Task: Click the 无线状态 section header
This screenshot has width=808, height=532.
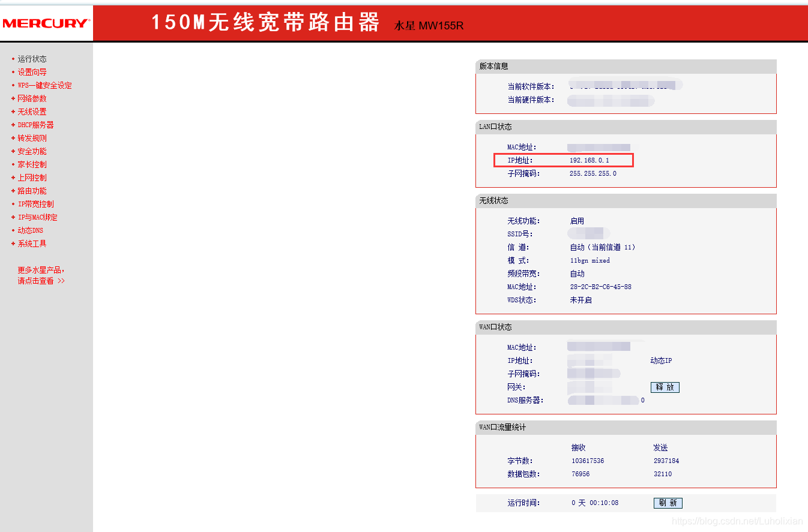Action: (626, 200)
